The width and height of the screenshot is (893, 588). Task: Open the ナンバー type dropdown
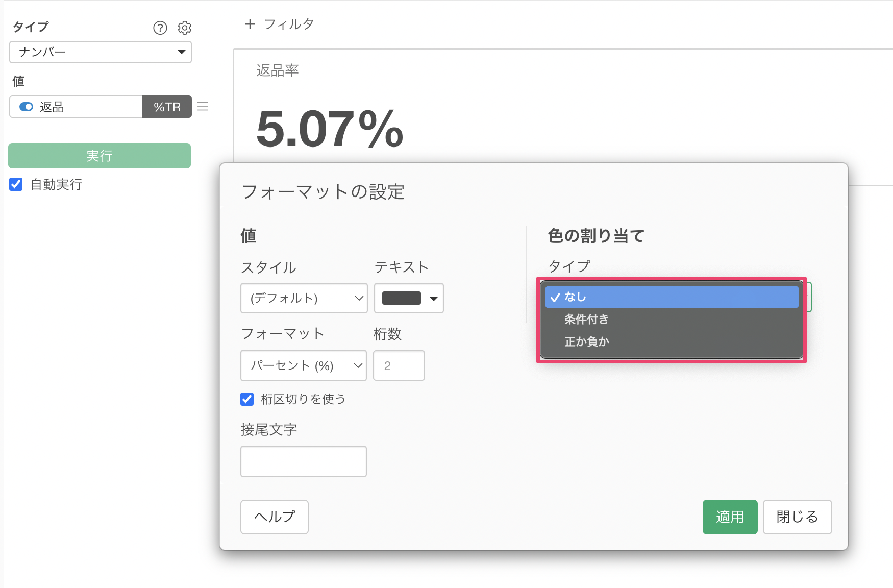pos(101,52)
